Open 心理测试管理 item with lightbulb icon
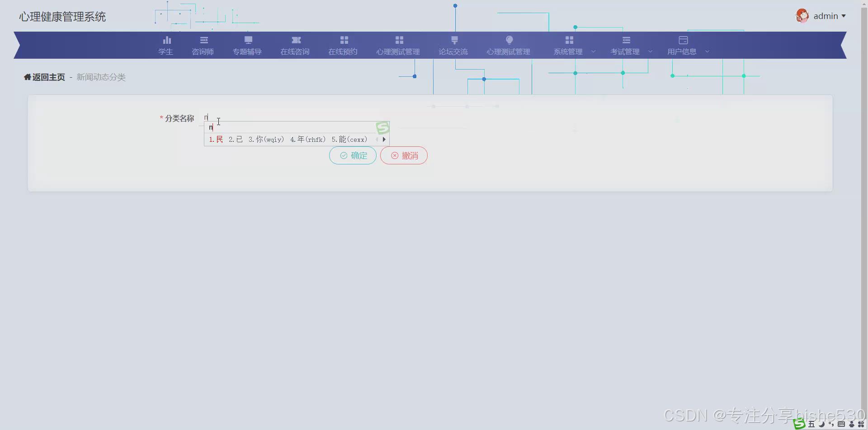 508,46
